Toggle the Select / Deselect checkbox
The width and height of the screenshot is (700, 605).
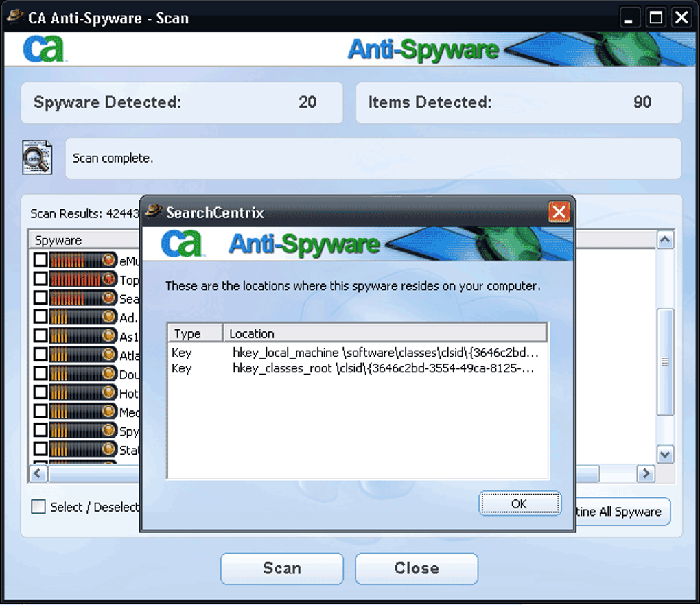pos(39,507)
